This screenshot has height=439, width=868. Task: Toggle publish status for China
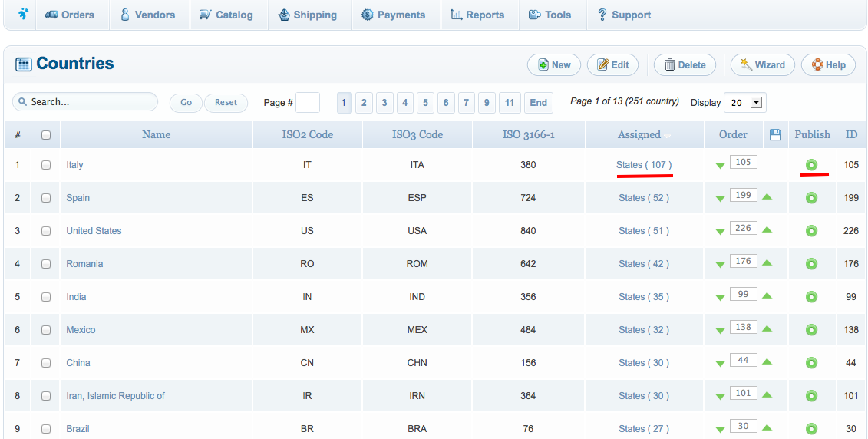click(811, 362)
